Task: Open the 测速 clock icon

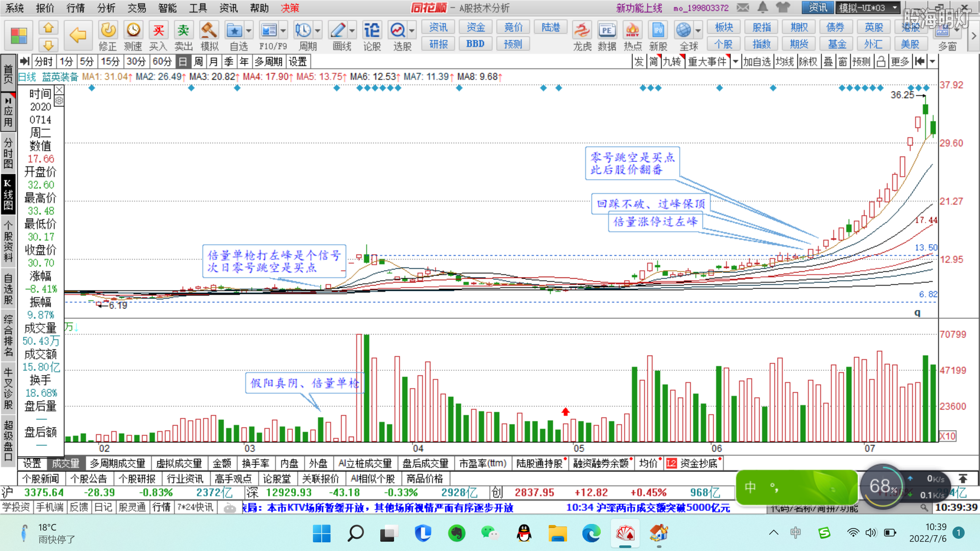Action: [x=133, y=30]
